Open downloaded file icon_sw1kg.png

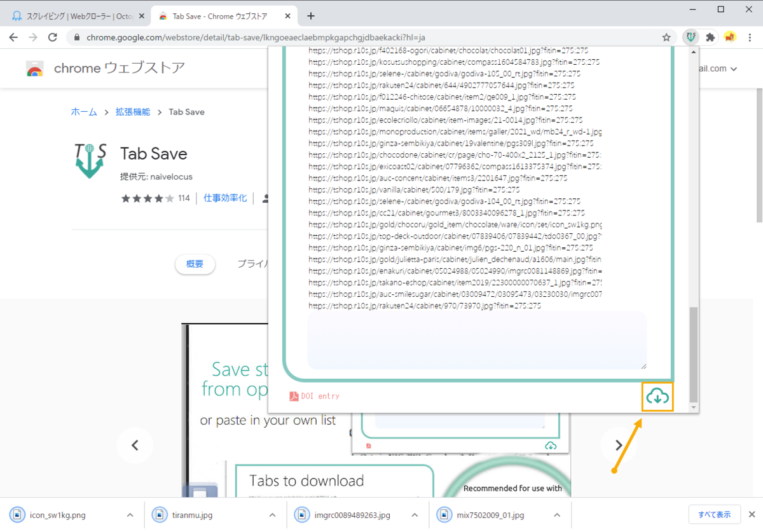pyautogui.click(x=58, y=515)
